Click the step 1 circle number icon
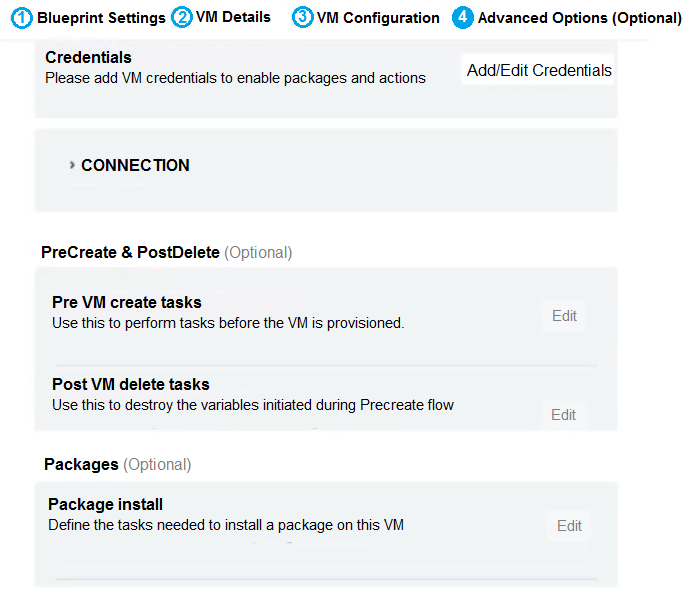Viewport: 687px width, 589px height. (x=24, y=18)
